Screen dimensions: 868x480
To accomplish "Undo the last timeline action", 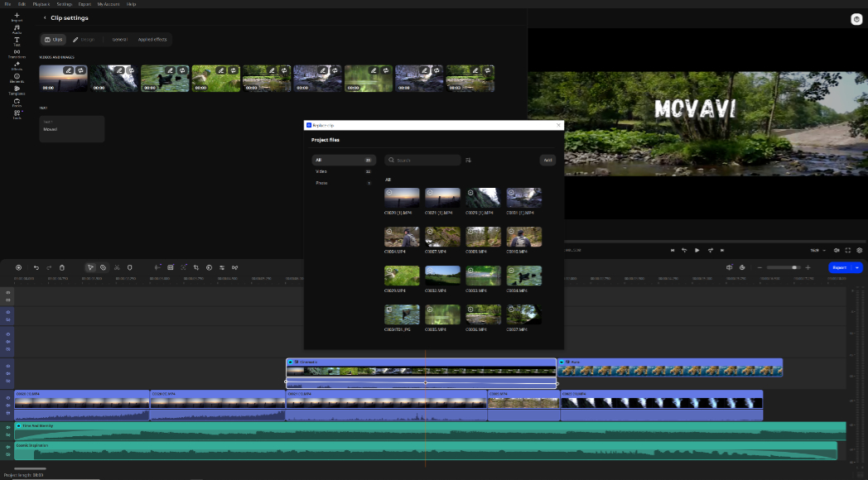I will pos(36,267).
